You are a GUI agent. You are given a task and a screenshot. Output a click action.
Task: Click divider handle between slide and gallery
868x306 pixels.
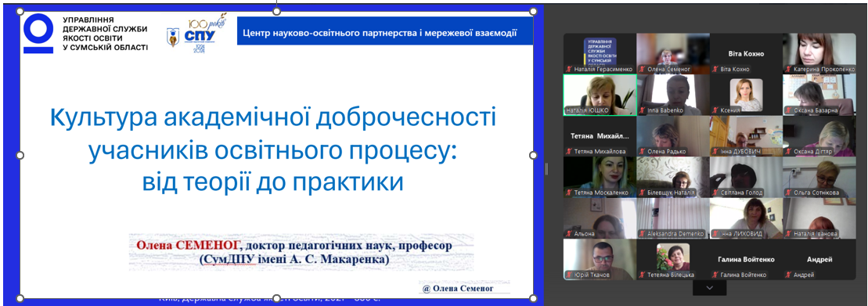click(547, 168)
